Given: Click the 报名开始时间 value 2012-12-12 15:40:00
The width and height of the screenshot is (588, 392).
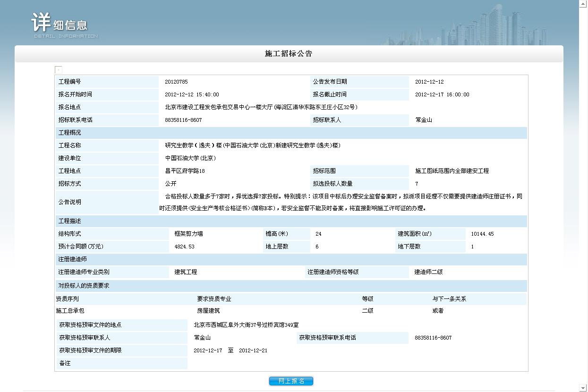Looking at the screenshot, I should pyautogui.click(x=192, y=95).
